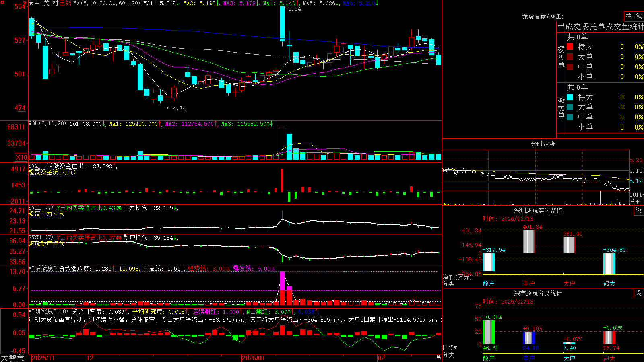The width and height of the screenshot is (644, 362).
Task: Click the 强势线: 3.000 label
Action: [209, 269]
